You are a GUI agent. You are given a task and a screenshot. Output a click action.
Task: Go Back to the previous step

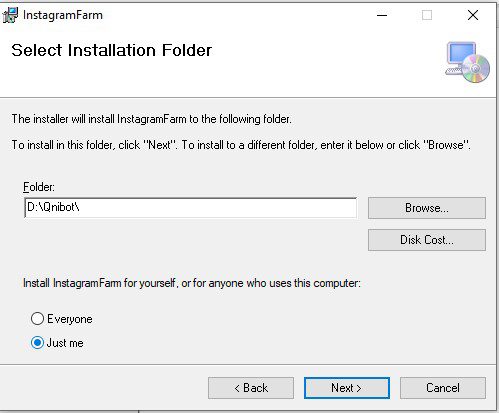pos(251,388)
